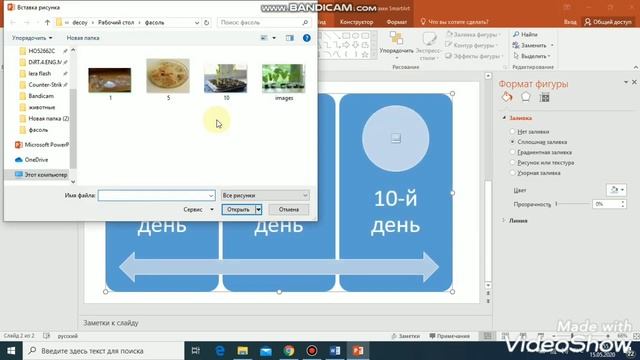640x360 pixels.
Task: Open Упорядочить dropdown in file dialog
Action: (32, 38)
